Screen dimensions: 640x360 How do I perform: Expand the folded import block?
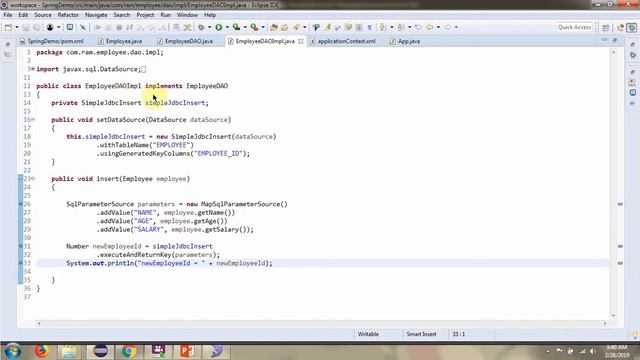33,69
